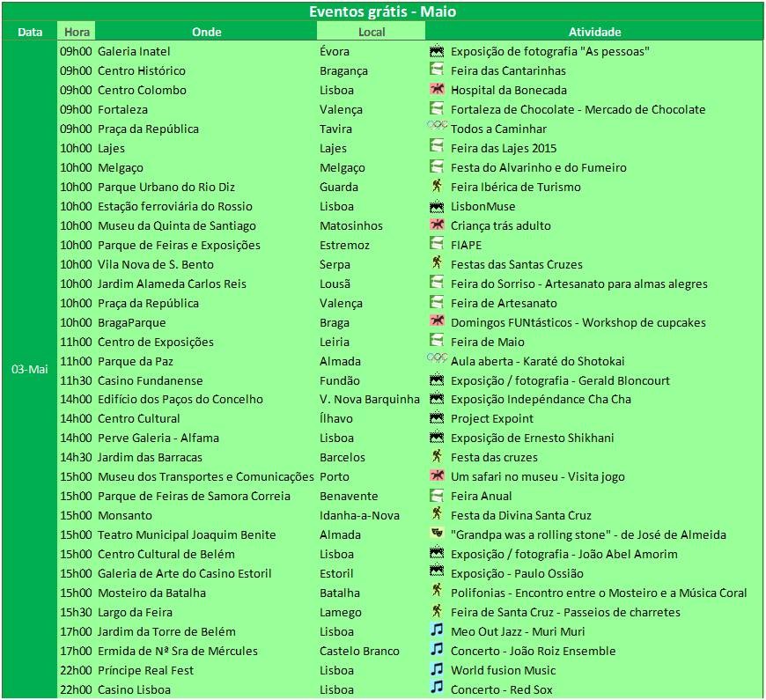Image resolution: width=766 pixels, height=700 pixels.
Task: Click the pink icon beside Um safari no museu
Action: click(x=436, y=476)
